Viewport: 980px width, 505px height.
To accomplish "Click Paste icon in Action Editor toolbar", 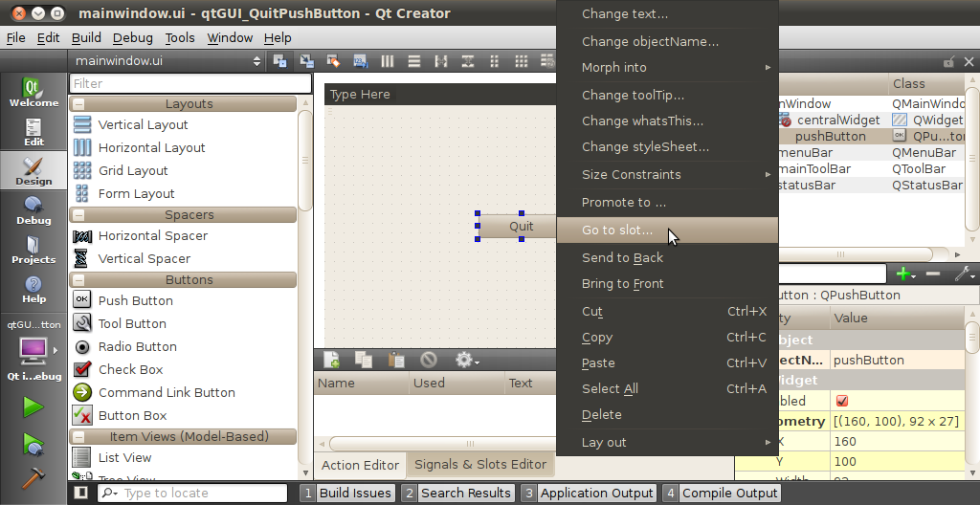I will [396, 360].
